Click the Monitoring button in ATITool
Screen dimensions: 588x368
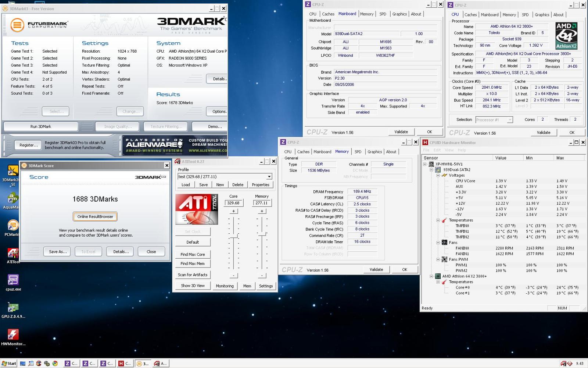click(225, 286)
